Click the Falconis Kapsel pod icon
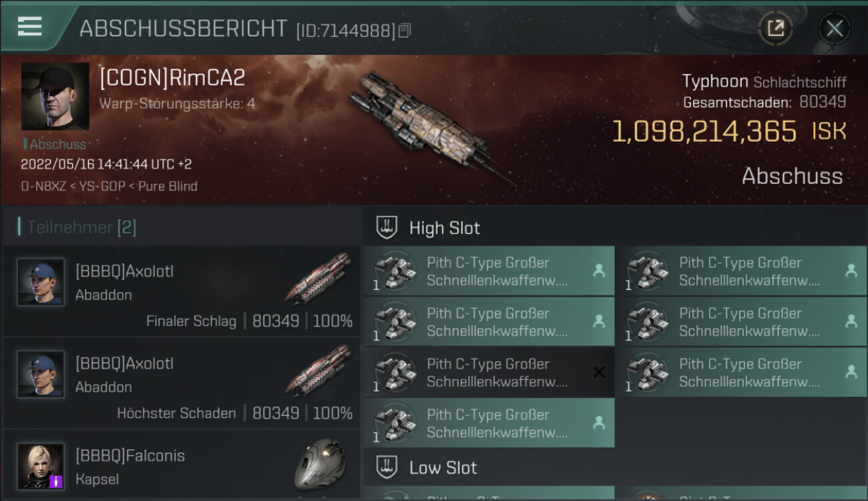This screenshot has height=501, width=868. pyautogui.click(x=320, y=464)
